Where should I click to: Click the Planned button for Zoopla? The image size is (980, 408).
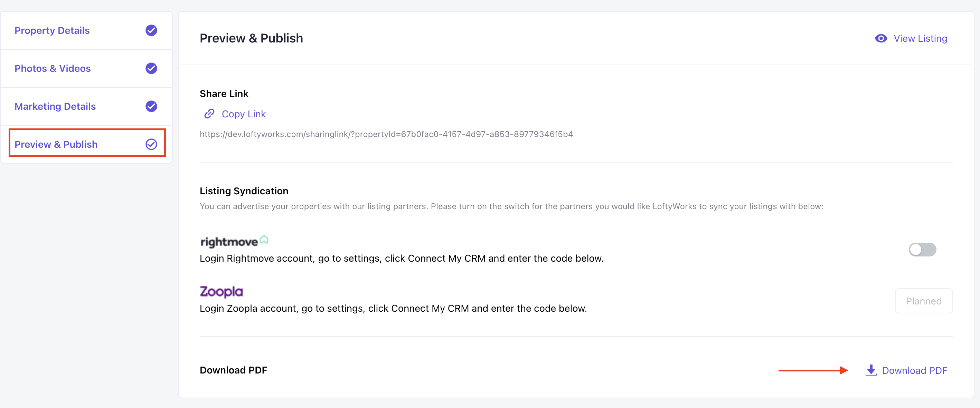[x=924, y=301]
